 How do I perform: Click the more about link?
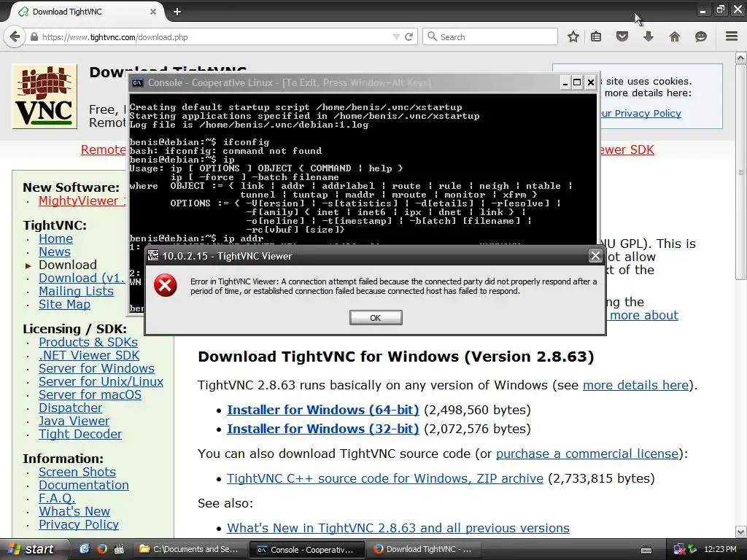643,315
